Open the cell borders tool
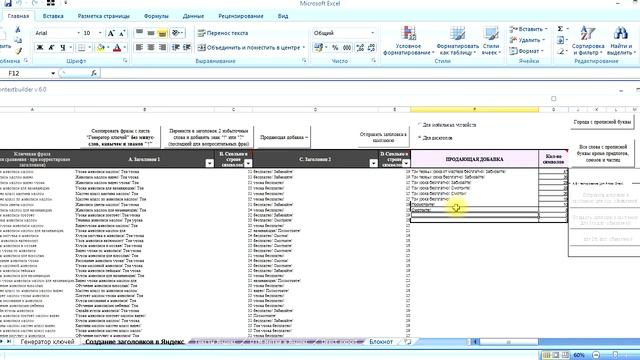 coord(82,48)
